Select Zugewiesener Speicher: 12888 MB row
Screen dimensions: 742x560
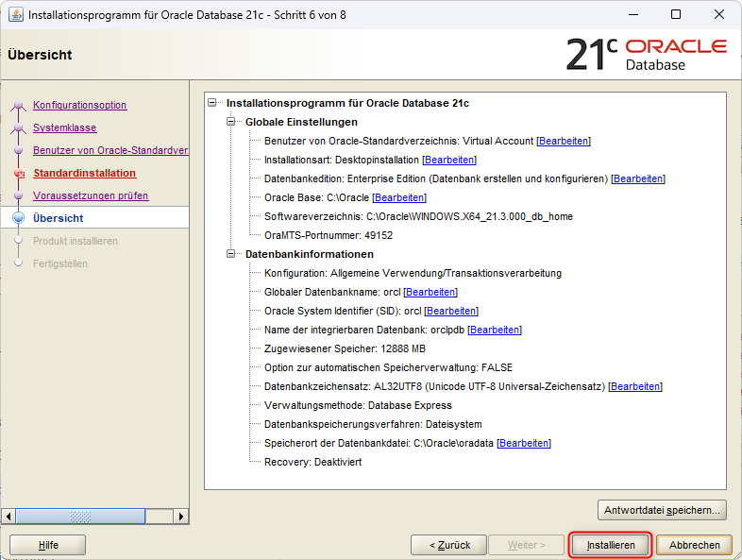[x=345, y=348]
